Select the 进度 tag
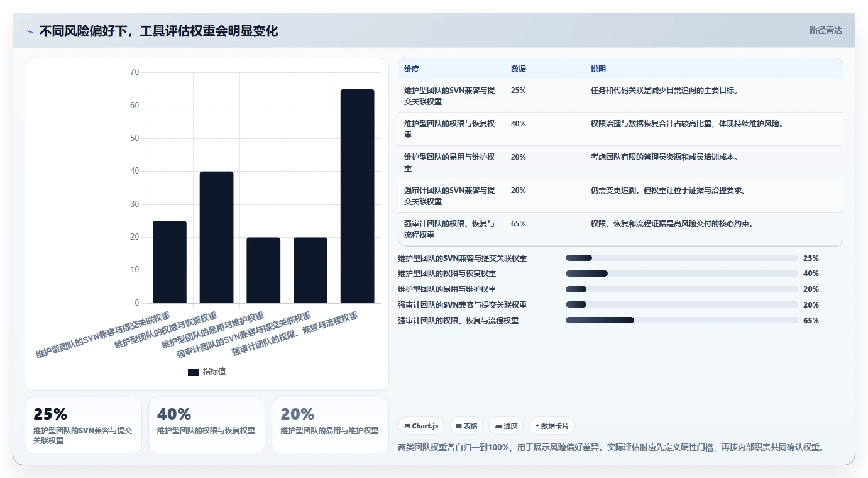The image size is (868, 478). (506, 426)
